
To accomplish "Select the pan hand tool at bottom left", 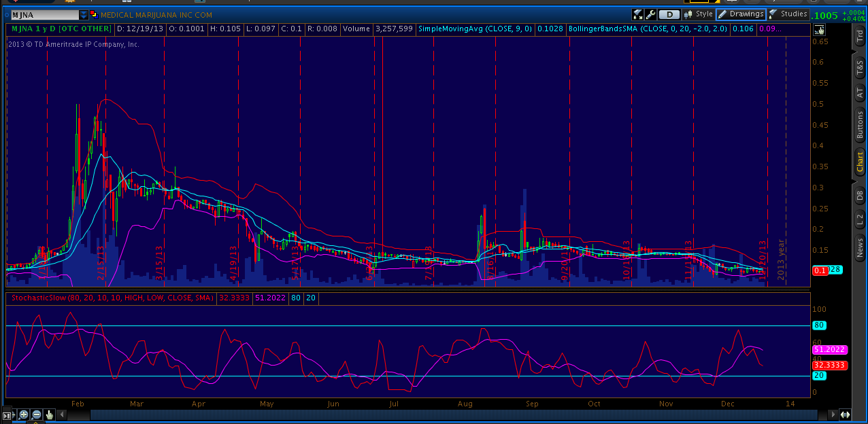I will [50, 414].
